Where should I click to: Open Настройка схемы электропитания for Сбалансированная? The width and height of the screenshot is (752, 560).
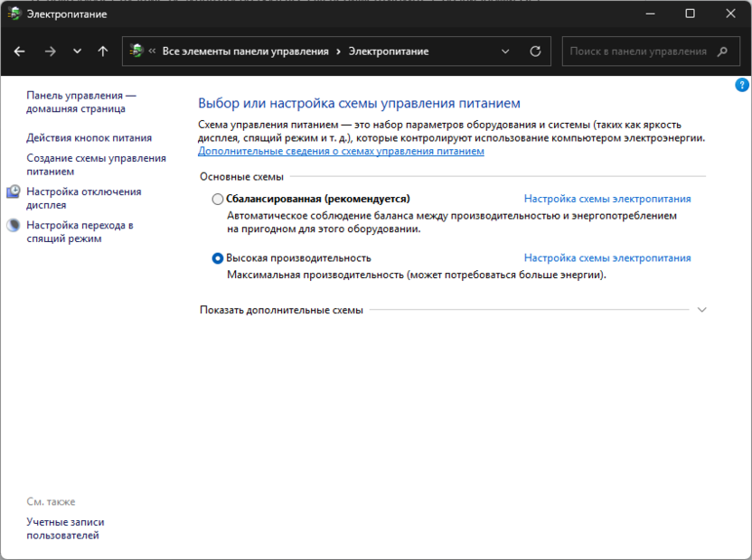(x=607, y=199)
